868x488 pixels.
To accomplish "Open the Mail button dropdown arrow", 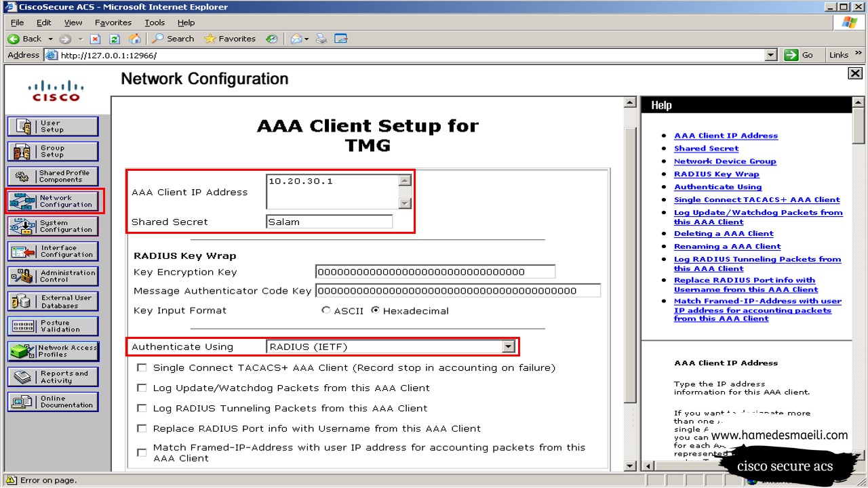I will tap(307, 39).
